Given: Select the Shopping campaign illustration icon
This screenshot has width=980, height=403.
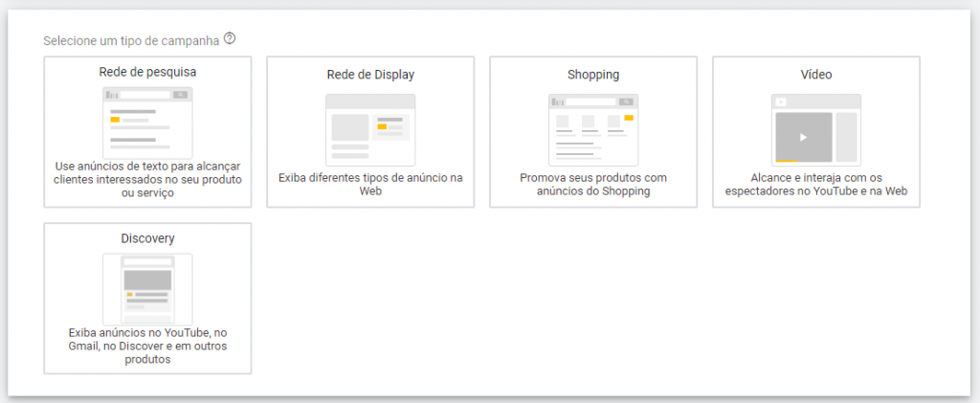Looking at the screenshot, I should 593,130.
